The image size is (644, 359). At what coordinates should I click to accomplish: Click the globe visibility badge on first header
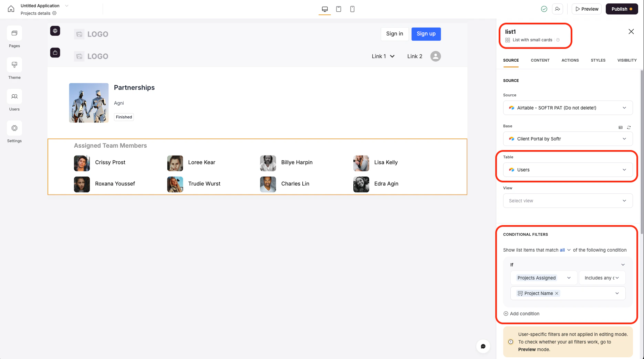click(55, 31)
